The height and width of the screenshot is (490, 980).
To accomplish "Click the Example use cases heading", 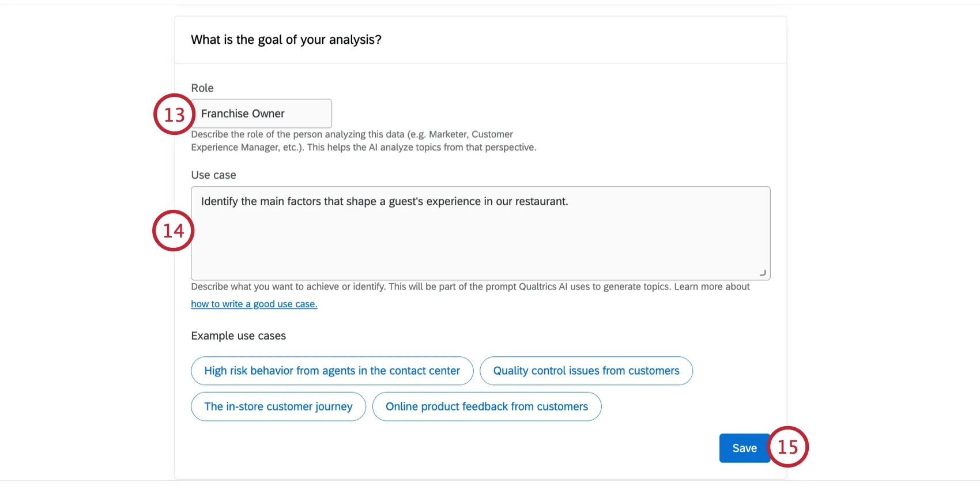I will [239, 336].
